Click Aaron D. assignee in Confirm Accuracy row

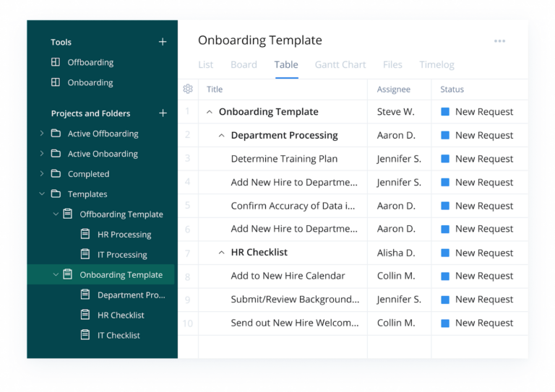[x=396, y=206]
